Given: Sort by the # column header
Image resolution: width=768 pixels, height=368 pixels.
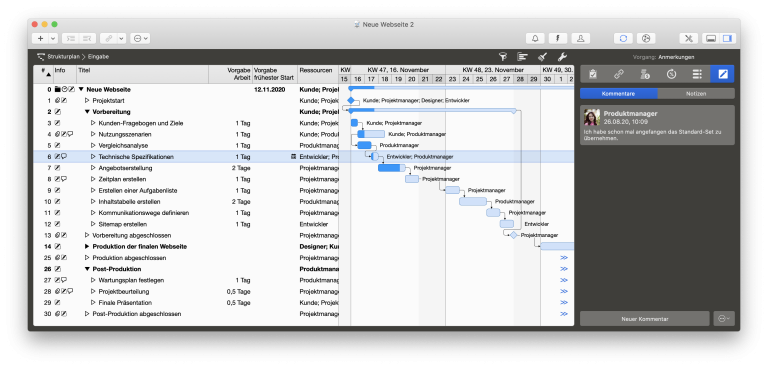Looking at the screenshot, I should tap(43, 74).
